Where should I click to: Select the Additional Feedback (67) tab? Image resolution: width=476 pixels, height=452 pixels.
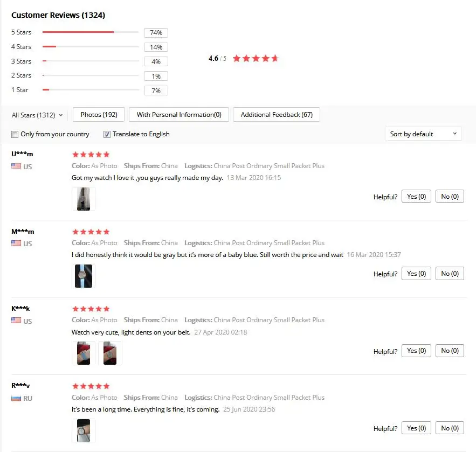pos(277,115)
